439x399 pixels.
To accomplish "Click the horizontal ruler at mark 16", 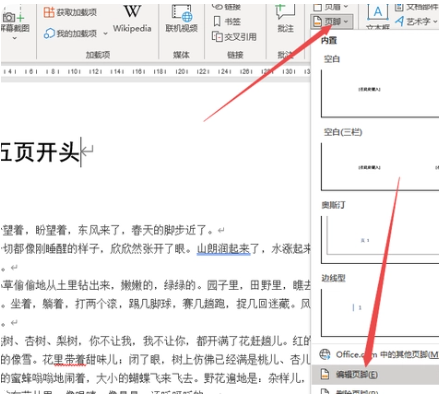I will (x=138, y=72).
